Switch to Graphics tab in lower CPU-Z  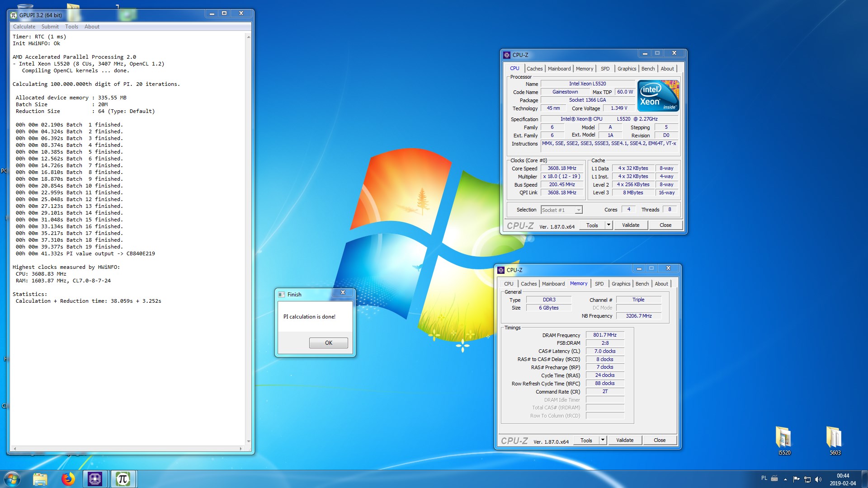621,284
